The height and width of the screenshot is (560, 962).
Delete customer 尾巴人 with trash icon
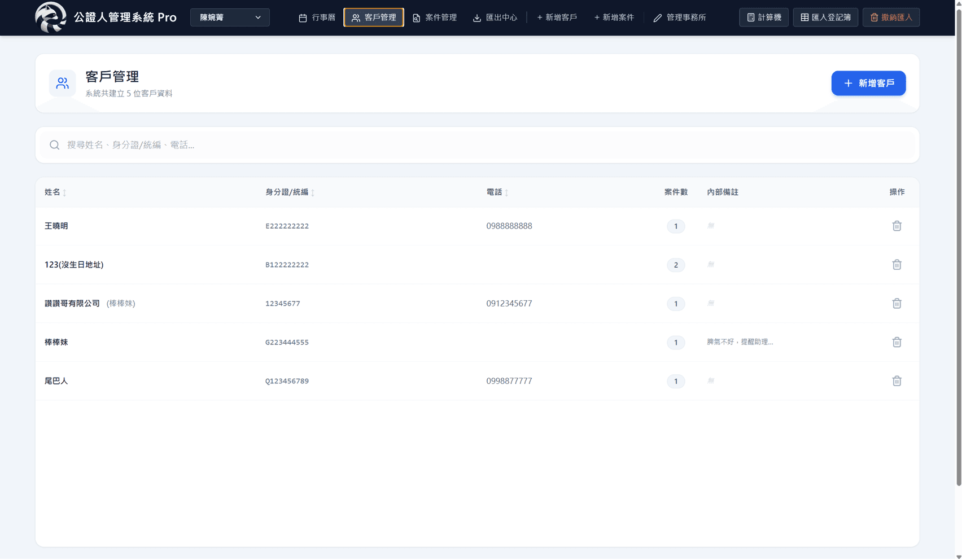point(897,381)
